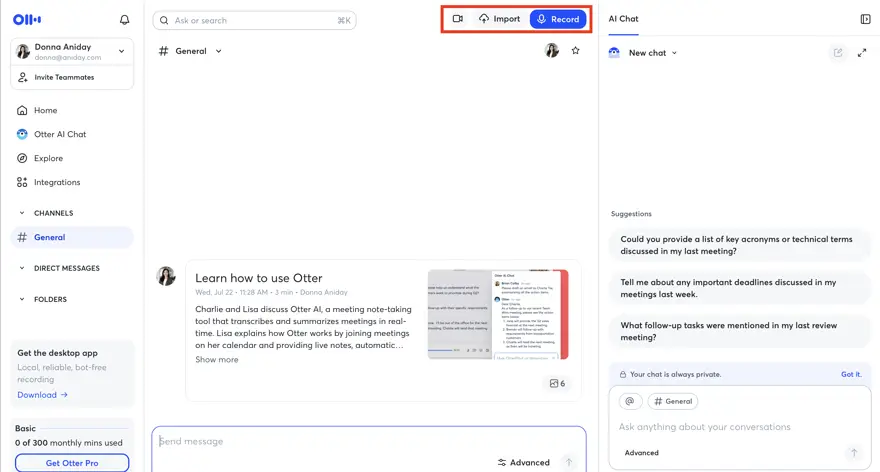The image size is (880, 472).
Task: Open the New chat dropdown
Action: (x=653, y=53)
